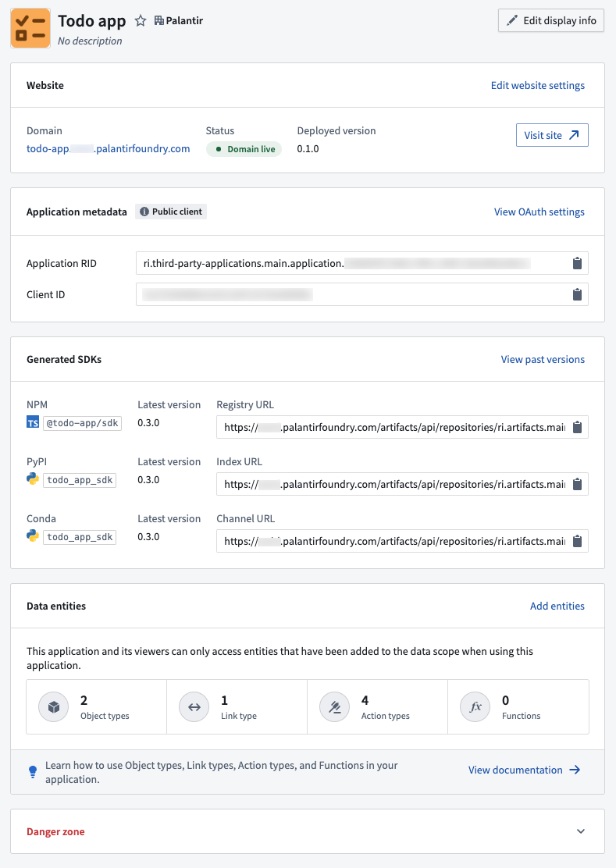Click the Conda latest version 0.3.0
616x868 pixels.
(148, 537)
